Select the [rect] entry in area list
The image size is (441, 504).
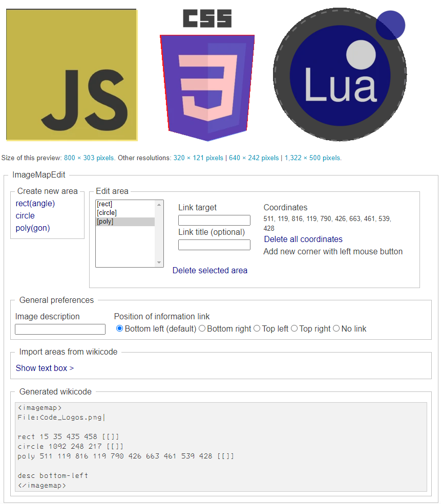125,204
